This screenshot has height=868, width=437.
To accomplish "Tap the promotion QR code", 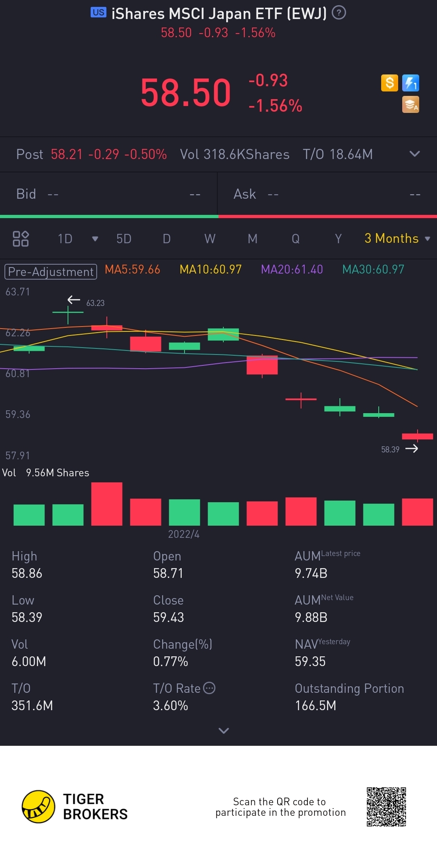I will pos(386,806).
